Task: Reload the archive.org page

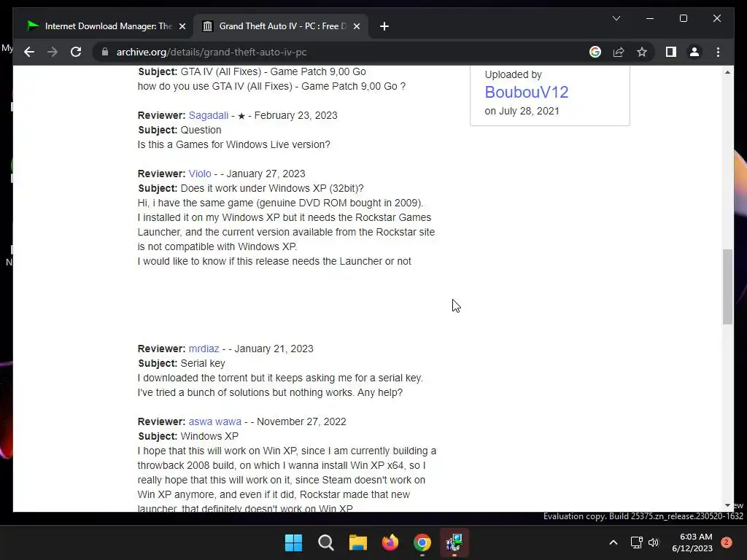Action: pos(76,52)
